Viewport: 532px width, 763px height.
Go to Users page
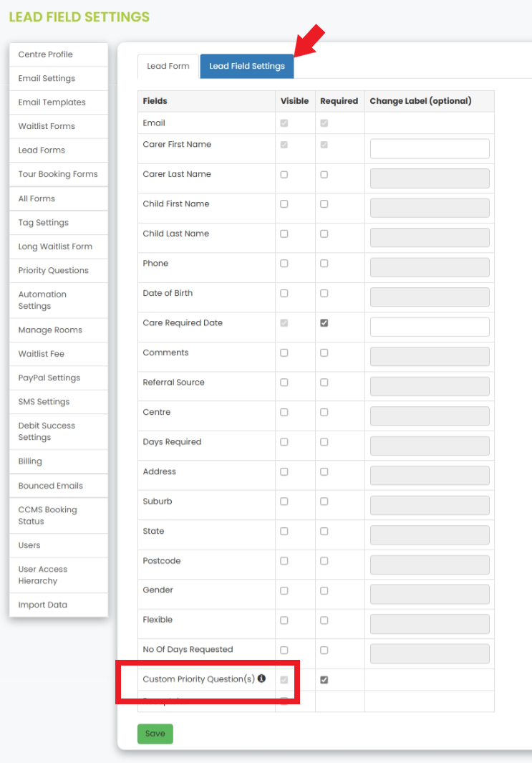(x=58, y=545)
